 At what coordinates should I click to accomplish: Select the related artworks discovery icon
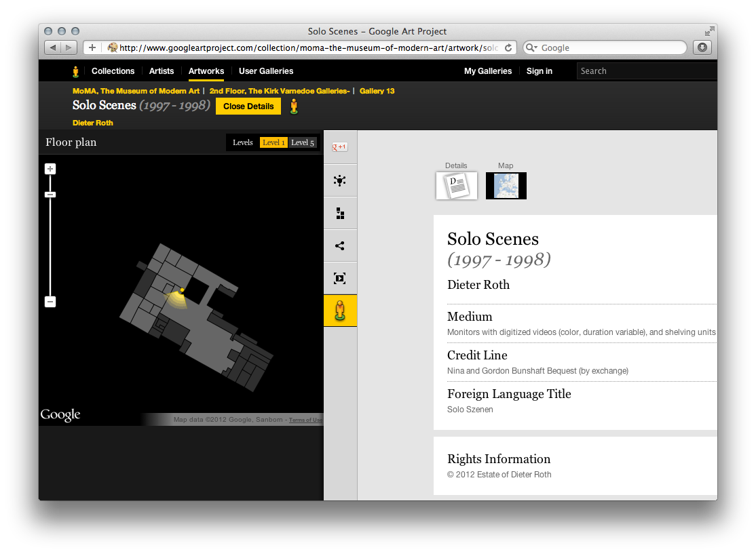[x=340, y=180]
